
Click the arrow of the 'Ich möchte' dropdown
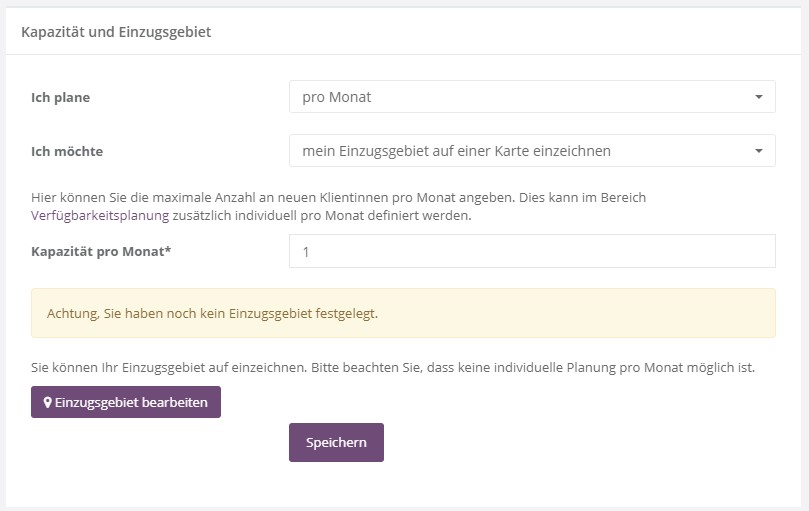[x=759, y=151]
